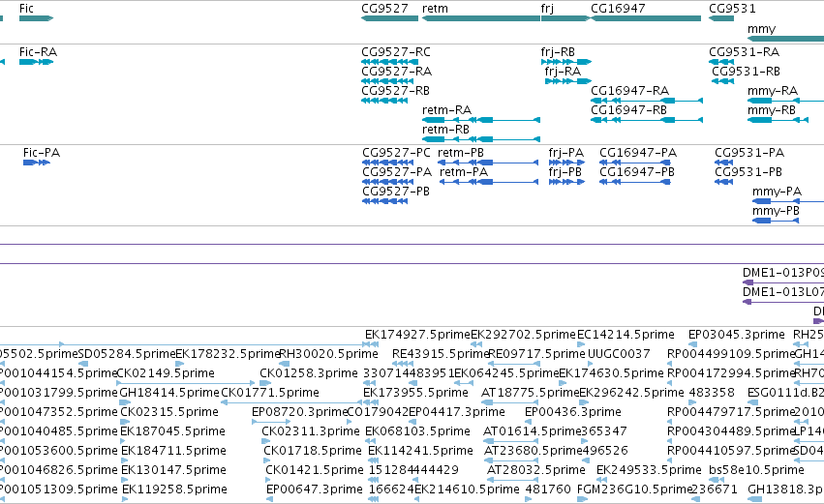Select transcript CG9527-RA
824x504 pixels.
click(x=387, y=81)
